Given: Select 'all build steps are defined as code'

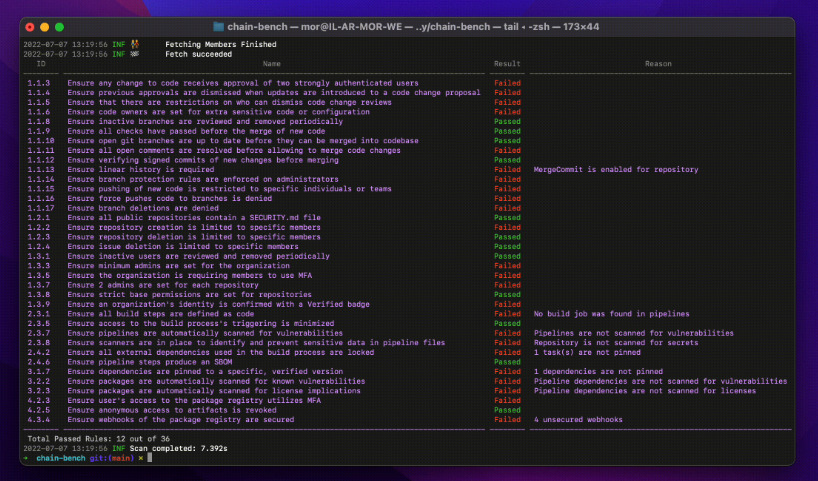Looking at the screenshot, I should coord(176,314).
